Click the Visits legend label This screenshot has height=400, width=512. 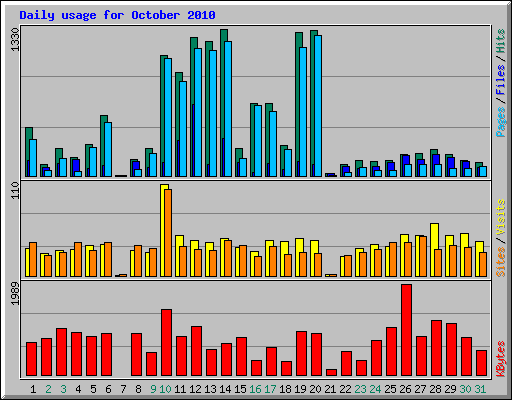pyautogui.click(x=500, y=217)
